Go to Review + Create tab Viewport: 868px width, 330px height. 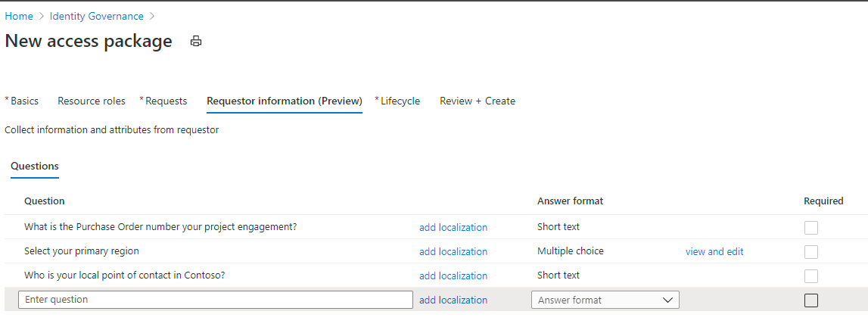coord(478,101)
